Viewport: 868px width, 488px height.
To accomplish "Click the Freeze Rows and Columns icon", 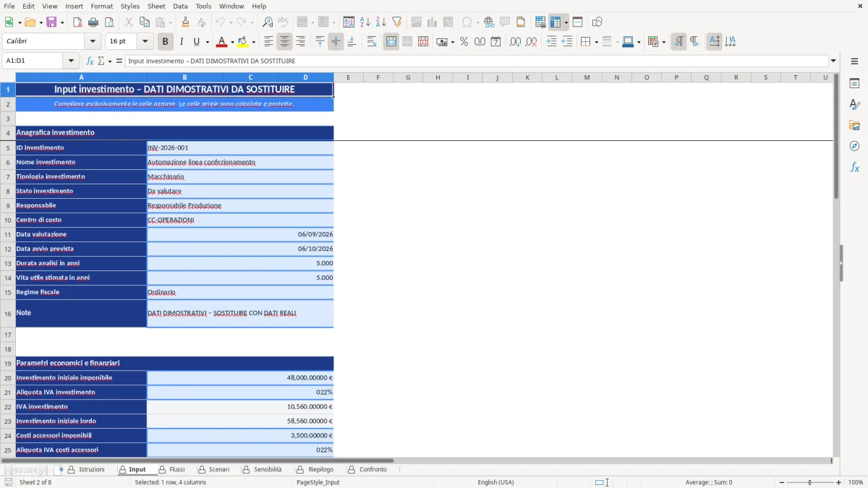I will point(556,22).
